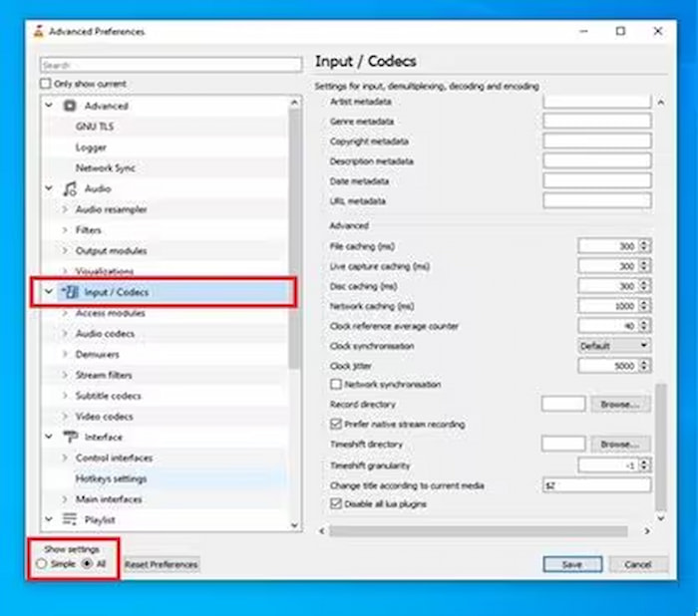Uncheck Prefer native stream recording
698x616 pixels.
click(335, 425)
